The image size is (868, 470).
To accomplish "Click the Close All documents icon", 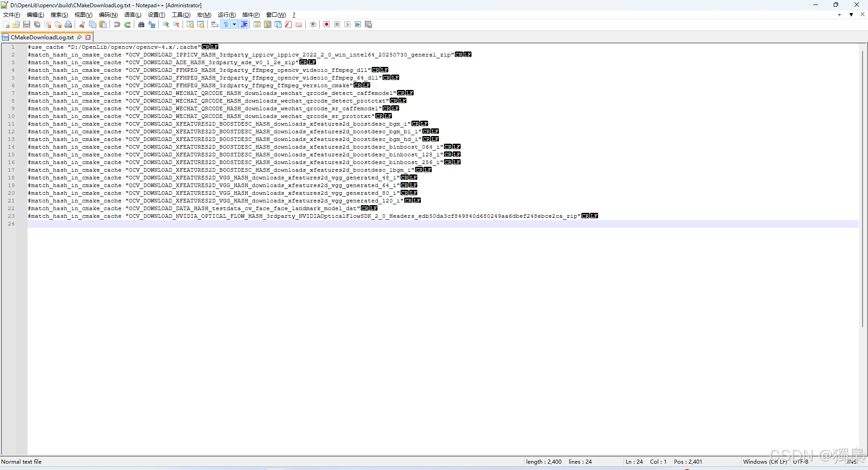I will [58, 24].
